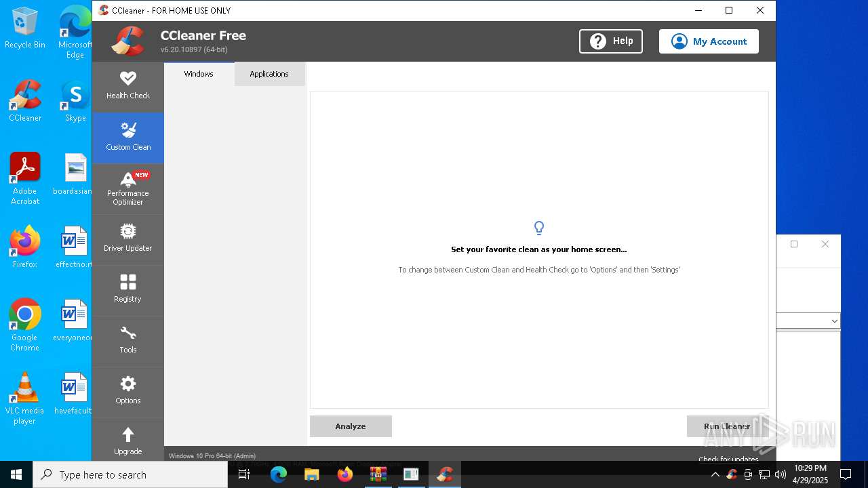Click Run Cleaner button
The image size is (868, 488).
coord(727,426)
